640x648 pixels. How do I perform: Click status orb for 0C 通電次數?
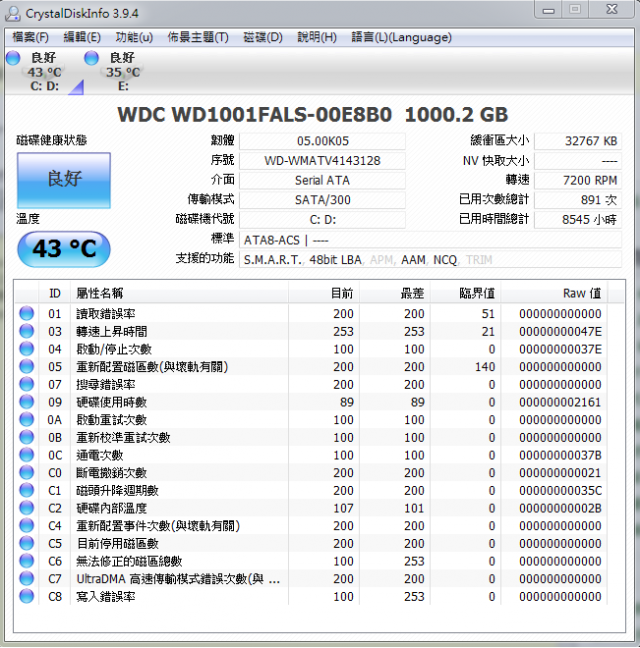coord(26,455)
